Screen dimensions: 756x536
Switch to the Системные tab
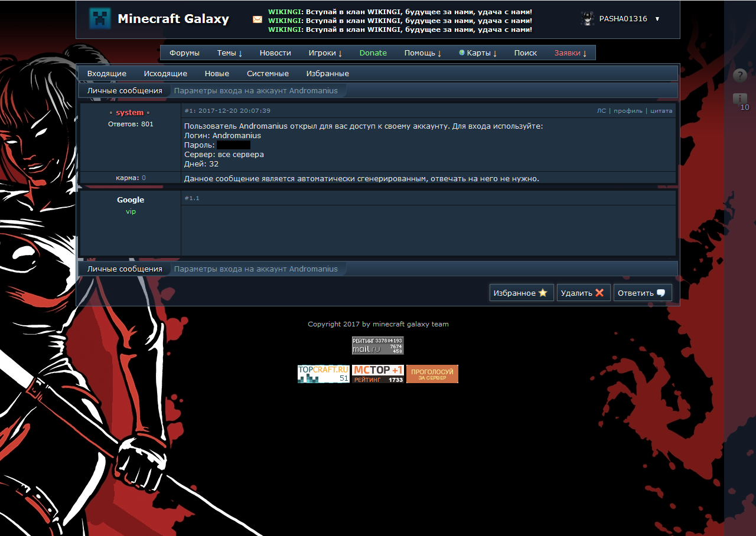(x=268, y=73)
